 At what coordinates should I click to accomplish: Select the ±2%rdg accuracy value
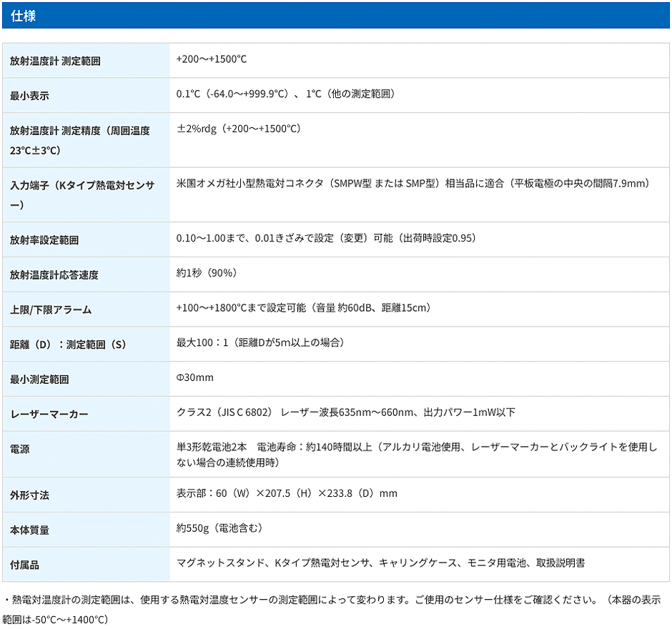coord(238,129)
